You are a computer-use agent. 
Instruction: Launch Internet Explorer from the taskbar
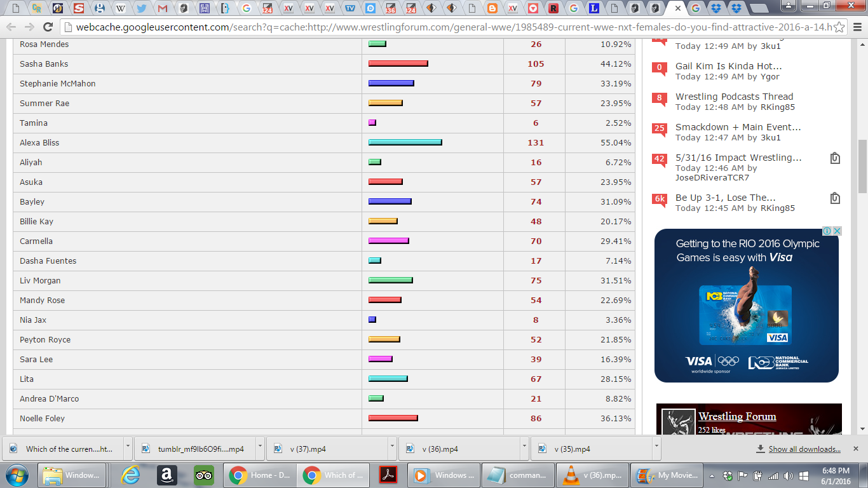click(131, 475)
